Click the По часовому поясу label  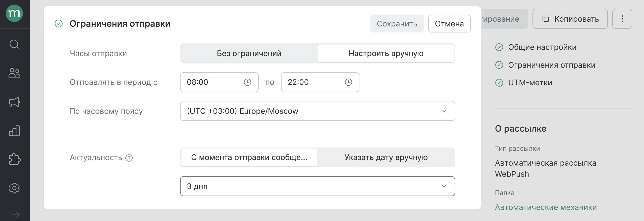pos(106,111)
